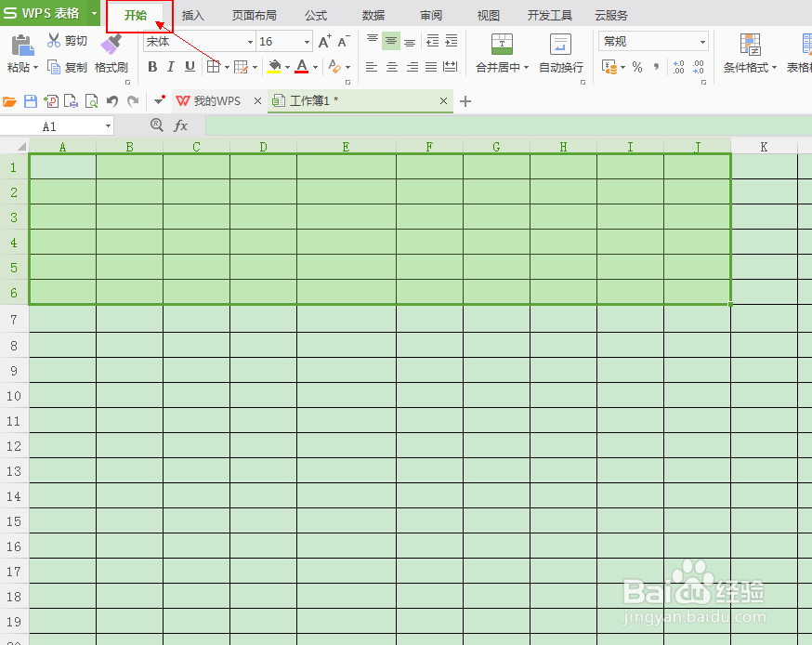Align text right
Image resolution: width=812 pixels, height=645 pixels.
413,67
